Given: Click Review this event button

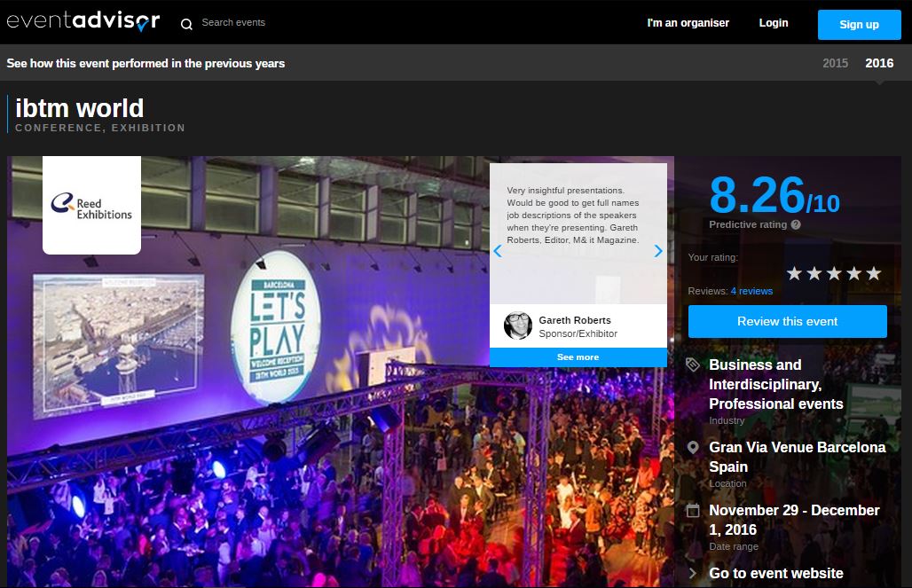Looking at the screenshot, I should [788, 321].
